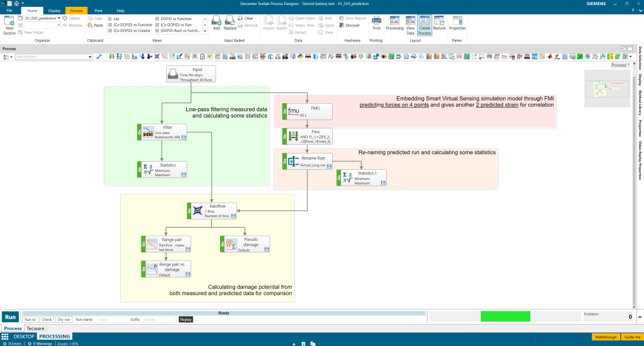Collapse the ribbon with the chevron

(640, 11)
